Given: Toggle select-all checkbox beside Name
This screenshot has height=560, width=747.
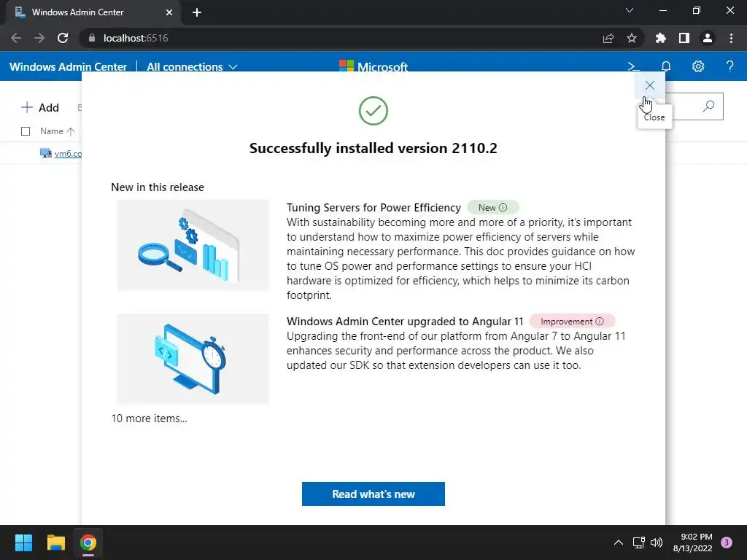Looking at the screenshot, I should click(26, 131).
